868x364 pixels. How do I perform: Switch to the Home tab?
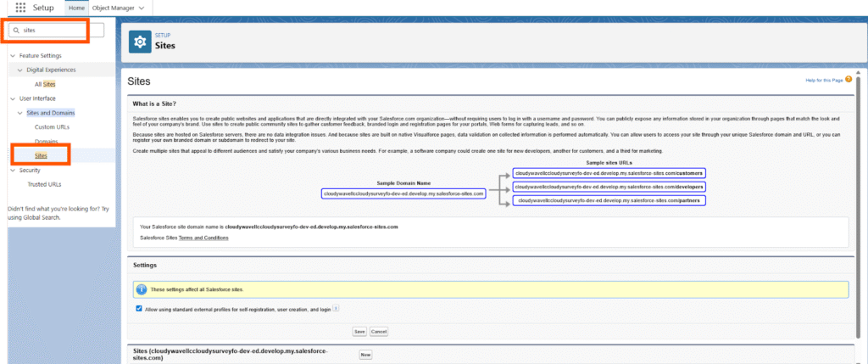(x=76, y=8)
